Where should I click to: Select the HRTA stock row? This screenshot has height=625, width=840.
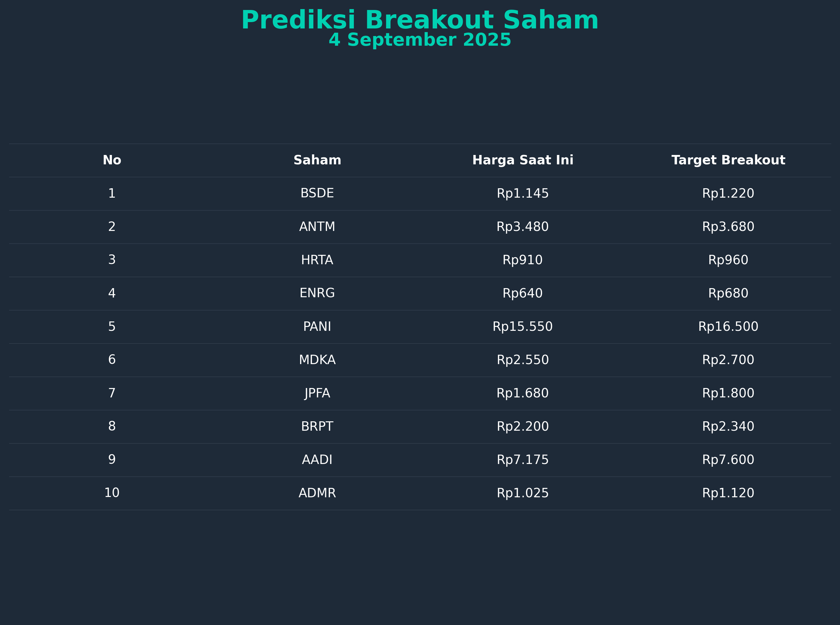pos(420,260)
